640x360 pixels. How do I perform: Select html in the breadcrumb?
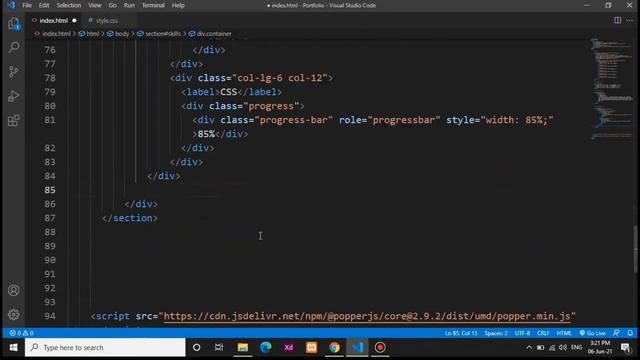click(x=93, y=34)
